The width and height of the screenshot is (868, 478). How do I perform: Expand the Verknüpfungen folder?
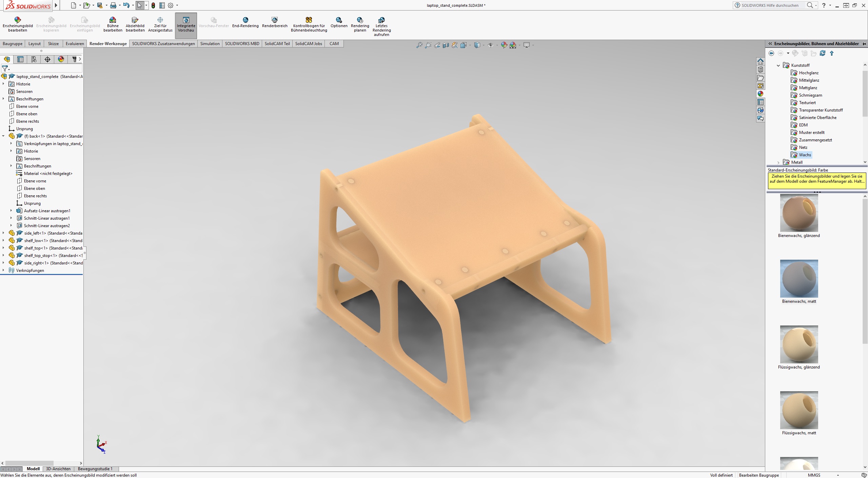click(3, 271)
